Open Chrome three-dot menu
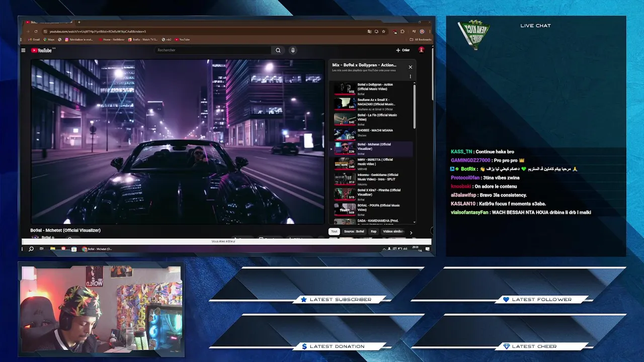644x362 pixels. click(x=430, y=31)
